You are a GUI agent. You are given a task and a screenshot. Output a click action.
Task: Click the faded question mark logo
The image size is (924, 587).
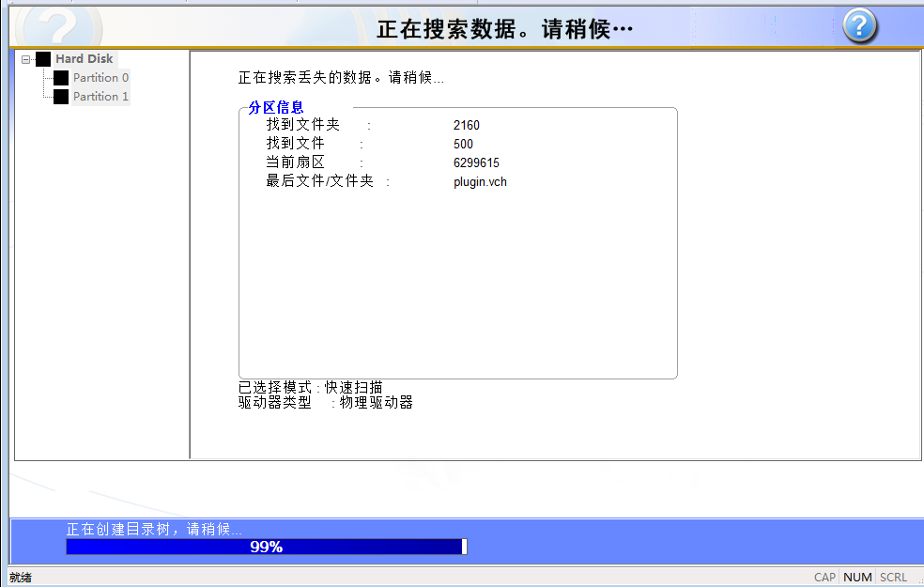pos(58,26)
